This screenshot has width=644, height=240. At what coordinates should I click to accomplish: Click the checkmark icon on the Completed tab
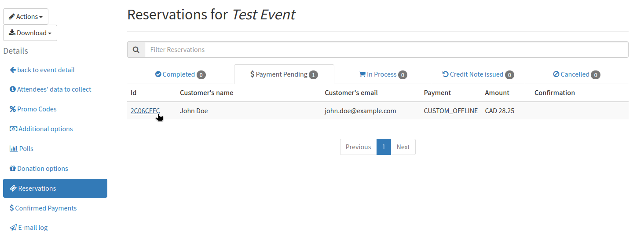point(158,74)
